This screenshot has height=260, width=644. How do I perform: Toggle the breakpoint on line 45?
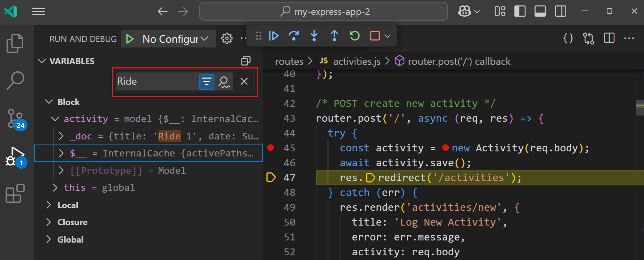270,148
